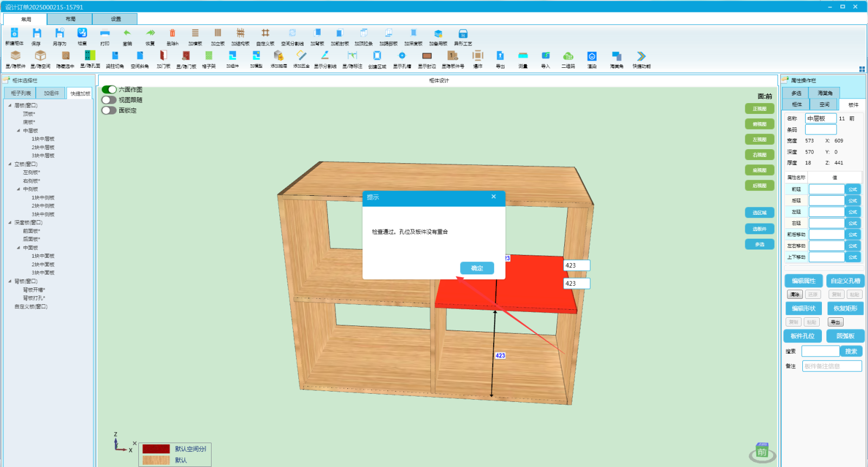Screen dimensions: 868x467
Task: Click the 新建柜体 (new cabinet) icon
Action: (x=15, y=34)
